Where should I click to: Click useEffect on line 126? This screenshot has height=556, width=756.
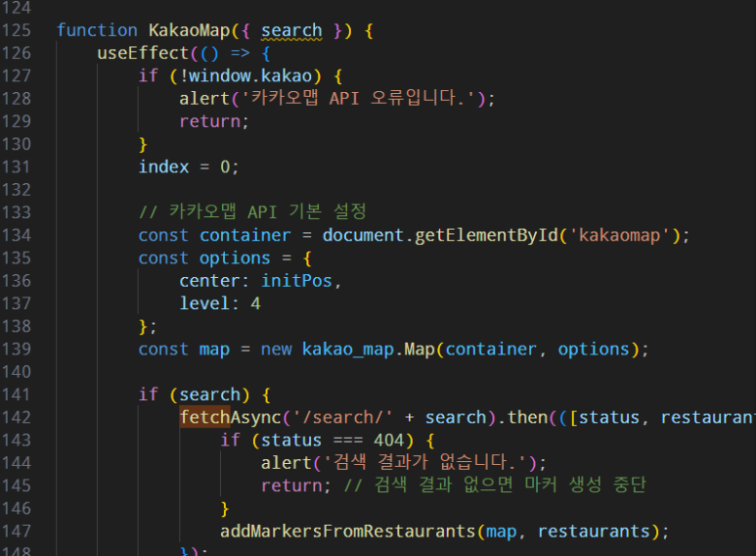pos(143,53)
